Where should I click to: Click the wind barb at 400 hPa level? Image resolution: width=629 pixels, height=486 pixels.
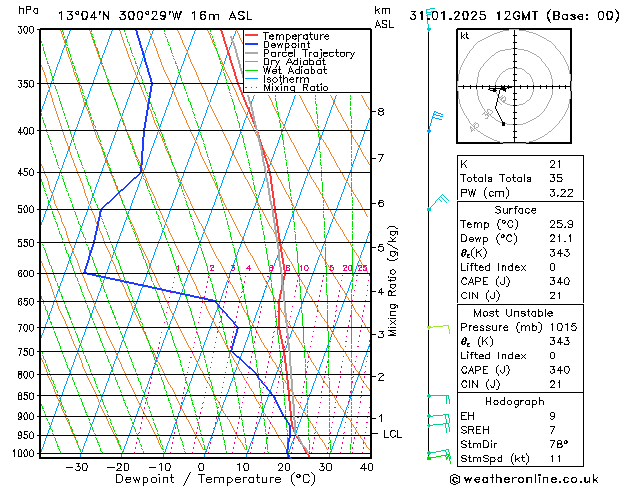coord(436,122)
